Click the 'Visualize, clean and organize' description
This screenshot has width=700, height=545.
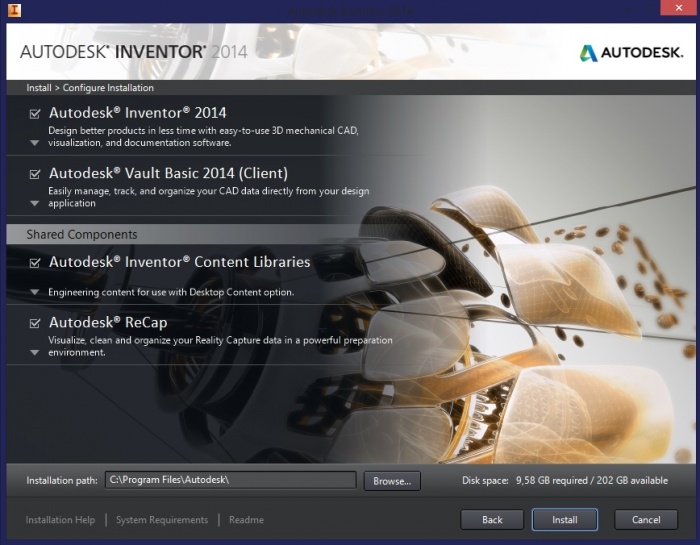[220, 346]
